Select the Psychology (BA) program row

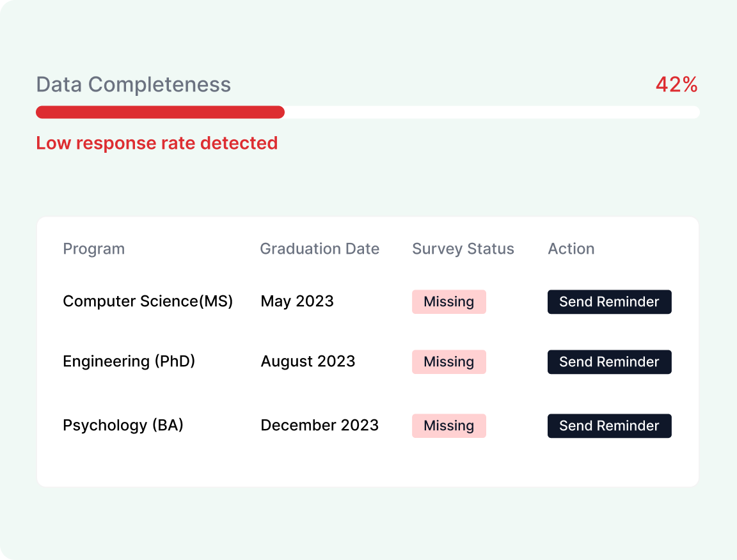[x=368, y=426]
